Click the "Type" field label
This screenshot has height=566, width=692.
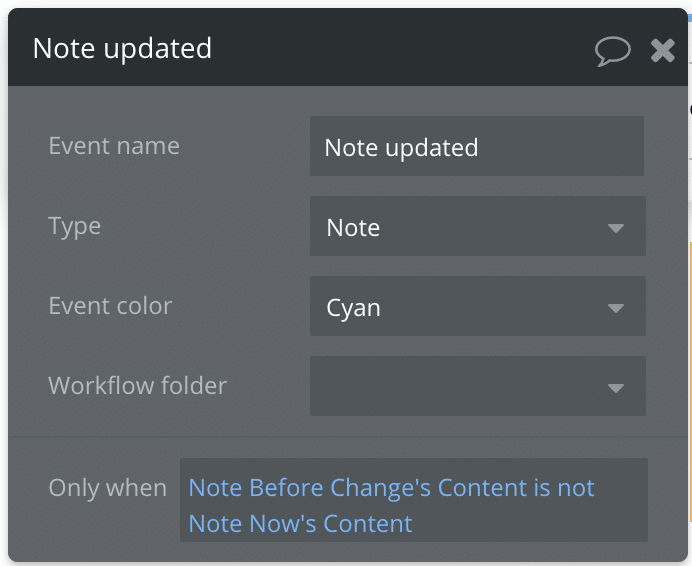click(x=75, y=226)
